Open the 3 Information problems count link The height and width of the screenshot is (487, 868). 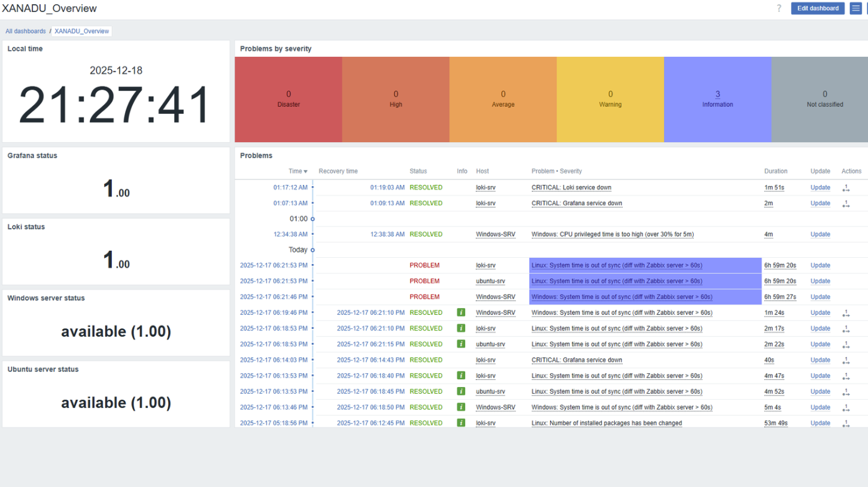[717, 94]
